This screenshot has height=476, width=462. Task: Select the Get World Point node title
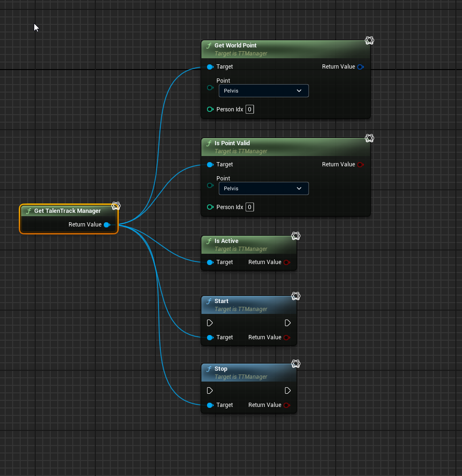point(235,46)
